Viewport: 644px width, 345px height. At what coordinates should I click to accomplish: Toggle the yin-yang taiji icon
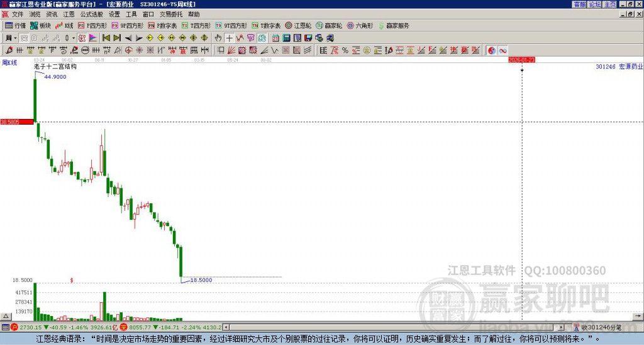[492, 50]
